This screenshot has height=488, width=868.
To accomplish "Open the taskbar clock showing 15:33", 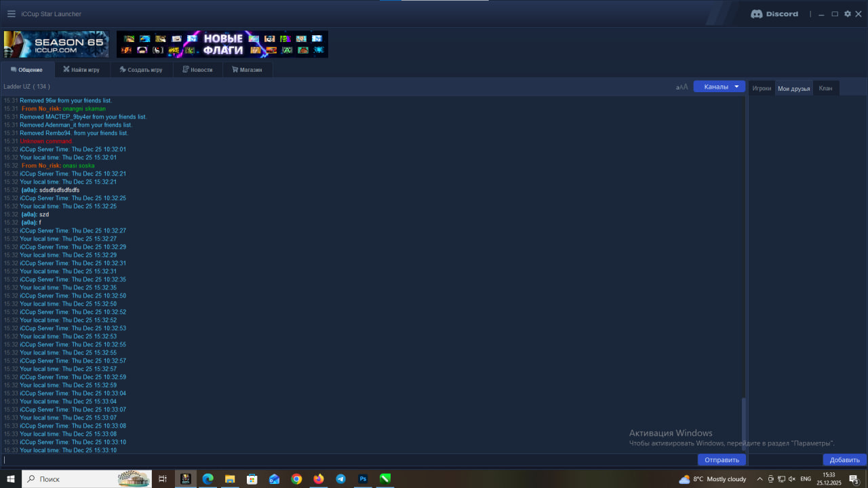I will click(829, 479).
